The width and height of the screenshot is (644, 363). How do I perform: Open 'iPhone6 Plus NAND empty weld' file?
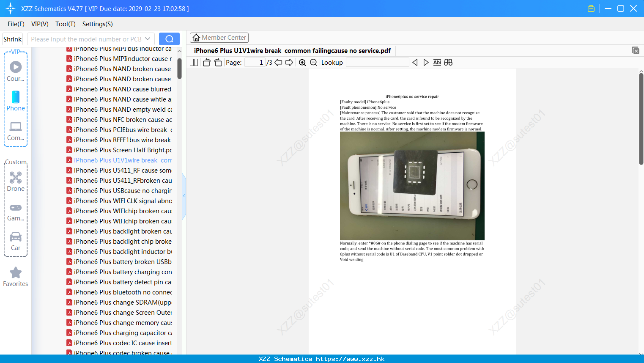[x=119, y=110]
